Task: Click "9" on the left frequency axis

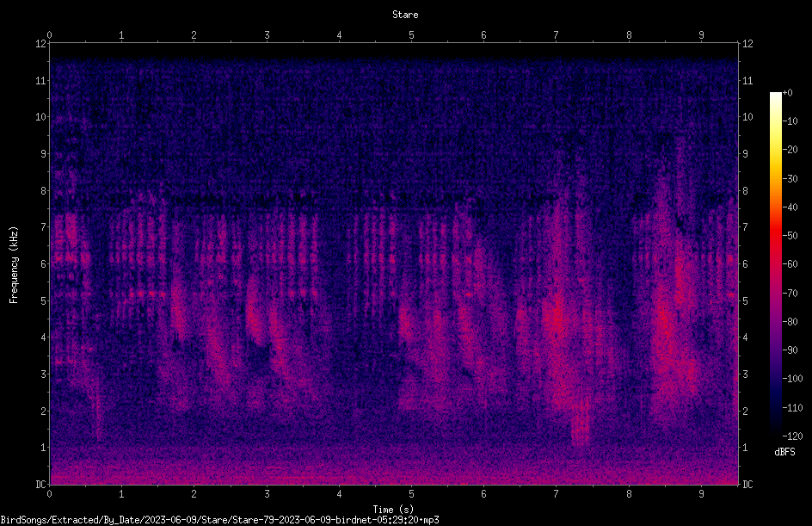Action: pyautogui.click(x=43, y=154)
